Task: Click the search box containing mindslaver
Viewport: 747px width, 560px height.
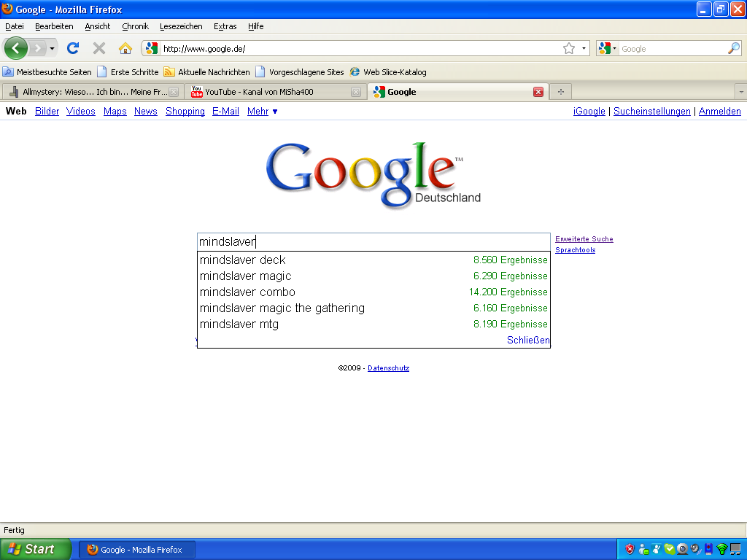Action: click(373, 242)
